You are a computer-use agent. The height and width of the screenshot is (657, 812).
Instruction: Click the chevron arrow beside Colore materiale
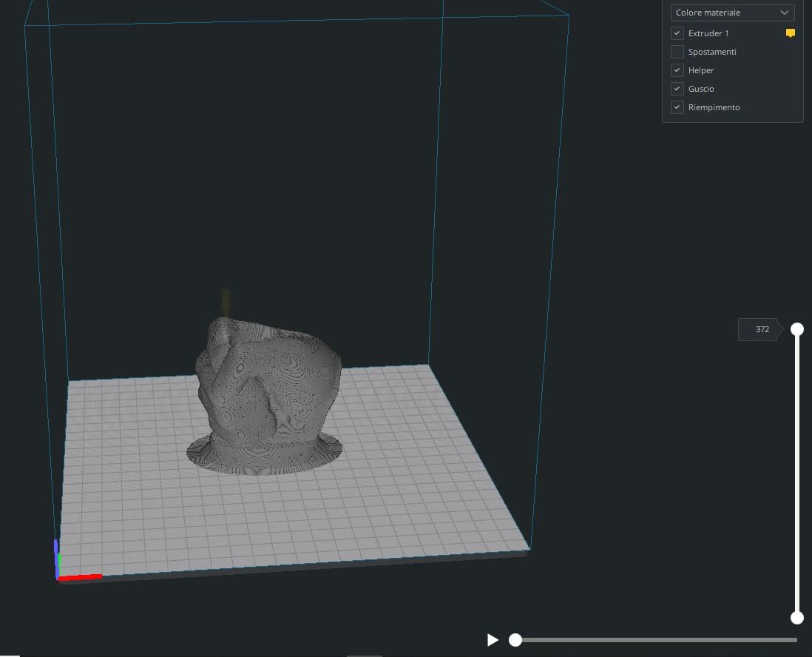[x=785, y=13]
